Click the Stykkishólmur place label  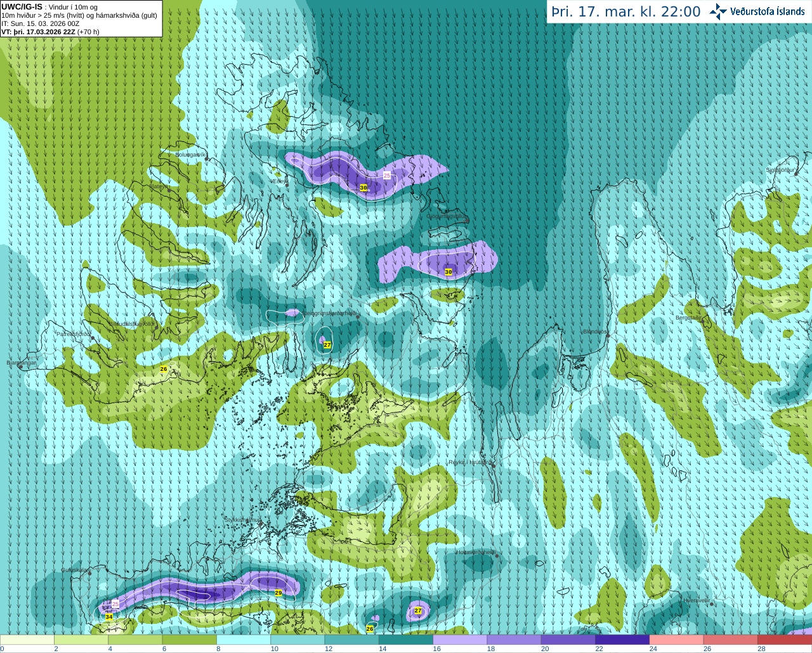point(243,520)
